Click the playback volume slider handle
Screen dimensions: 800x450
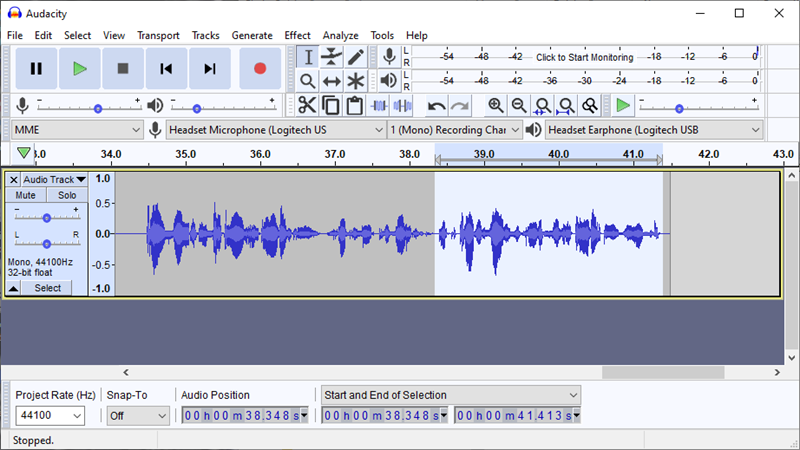coord(197,109)
